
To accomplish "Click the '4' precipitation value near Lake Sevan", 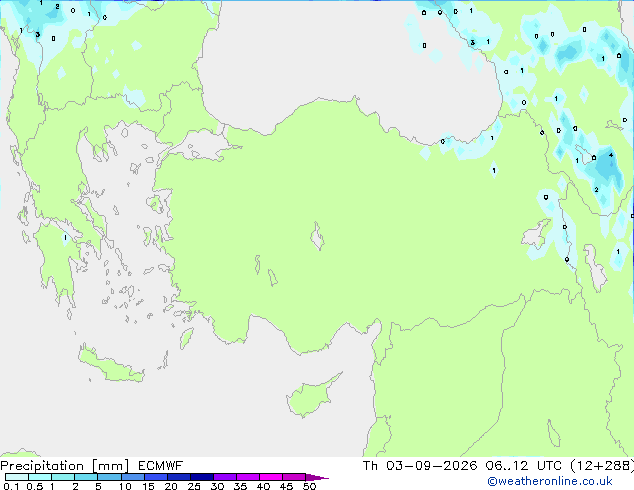I will (x=611, y=155).
